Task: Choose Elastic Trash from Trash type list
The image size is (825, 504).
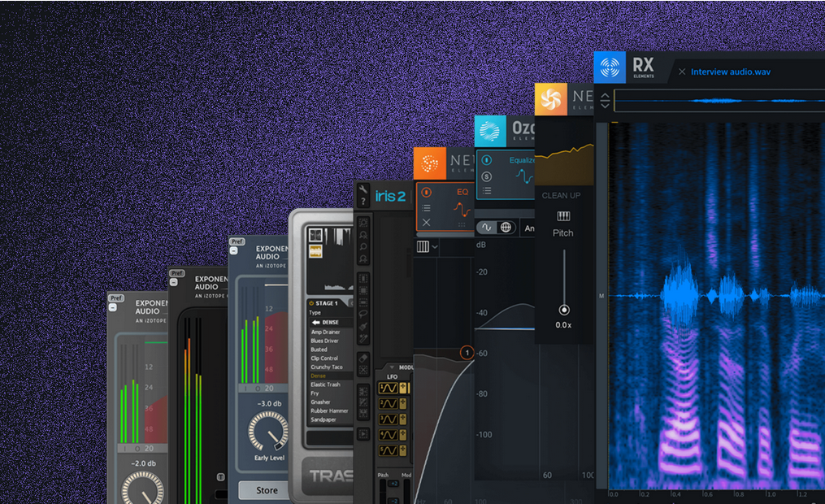Action: coord(325,385)
